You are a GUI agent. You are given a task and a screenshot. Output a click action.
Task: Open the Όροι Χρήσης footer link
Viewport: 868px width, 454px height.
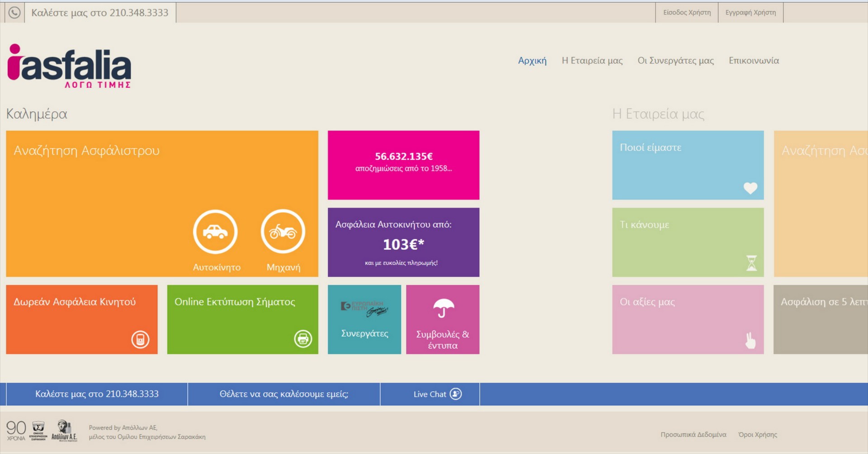(x=757, y=435)
